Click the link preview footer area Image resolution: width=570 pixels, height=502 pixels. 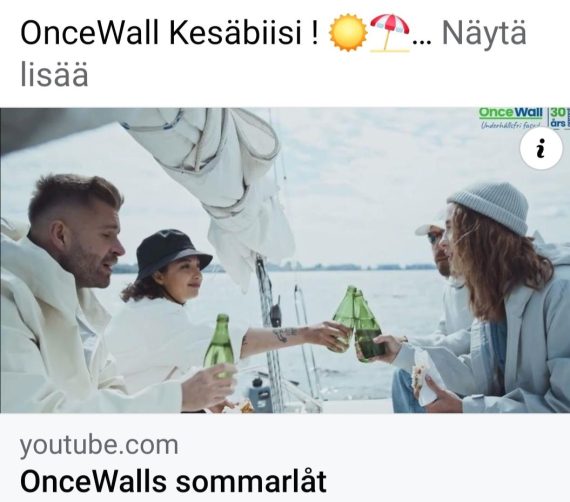tap(285, 457)
